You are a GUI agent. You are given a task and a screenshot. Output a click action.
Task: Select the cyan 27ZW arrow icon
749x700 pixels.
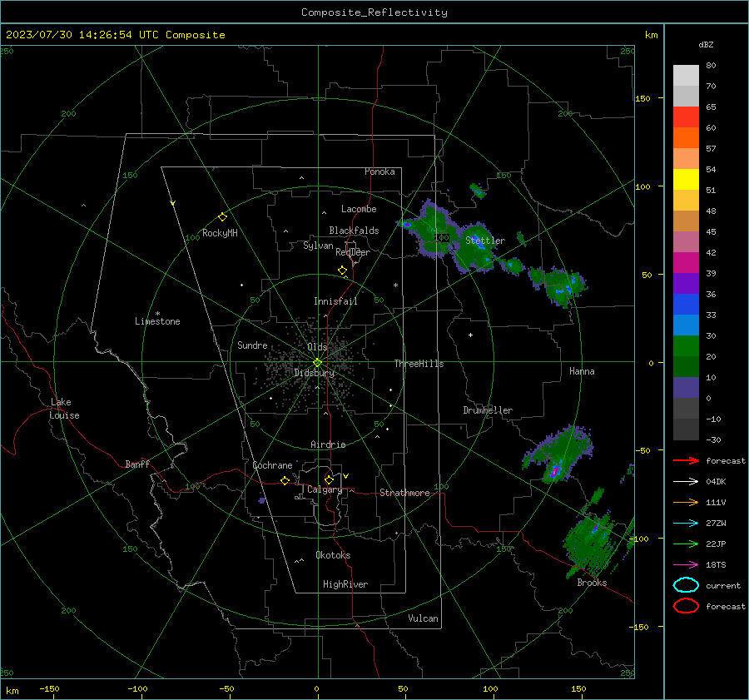click(686, 524)
